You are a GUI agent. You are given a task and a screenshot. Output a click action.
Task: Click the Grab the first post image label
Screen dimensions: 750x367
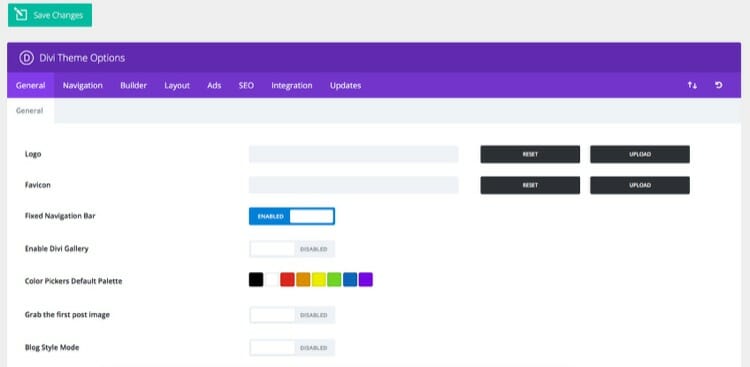67,314
